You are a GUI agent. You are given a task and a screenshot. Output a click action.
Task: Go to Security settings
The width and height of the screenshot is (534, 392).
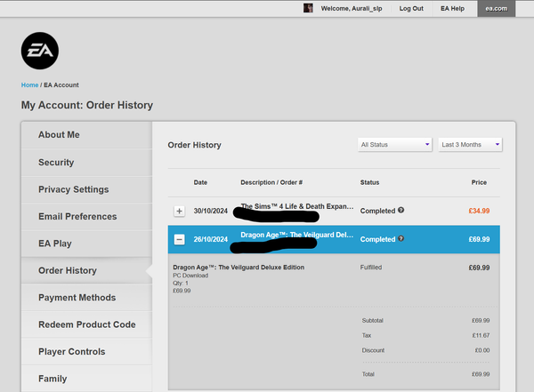[86, 163]
